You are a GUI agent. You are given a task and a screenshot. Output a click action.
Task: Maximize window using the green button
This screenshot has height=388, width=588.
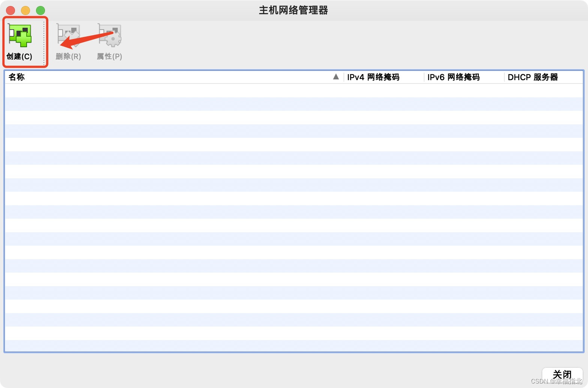40,10
